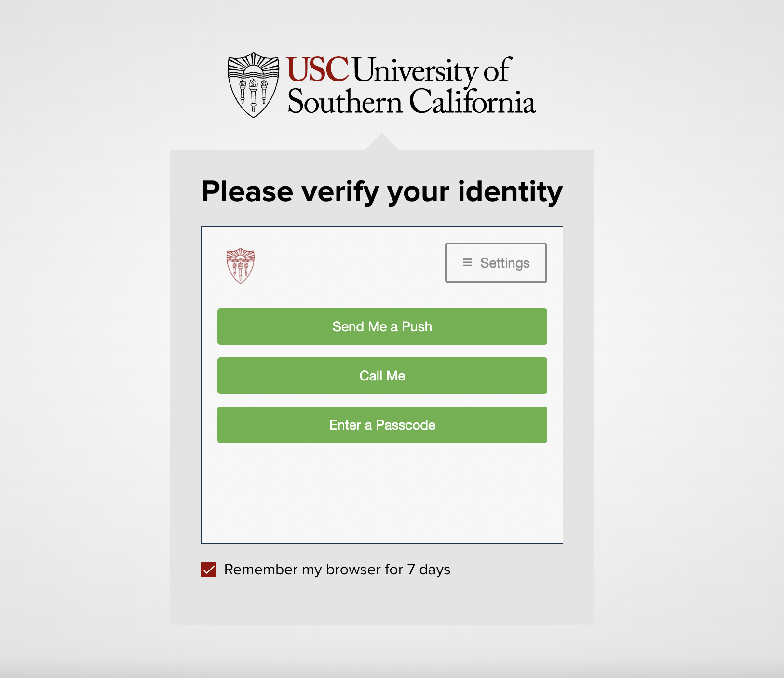
Task: Click the 'Settings' text label
Action: [505, 263]
